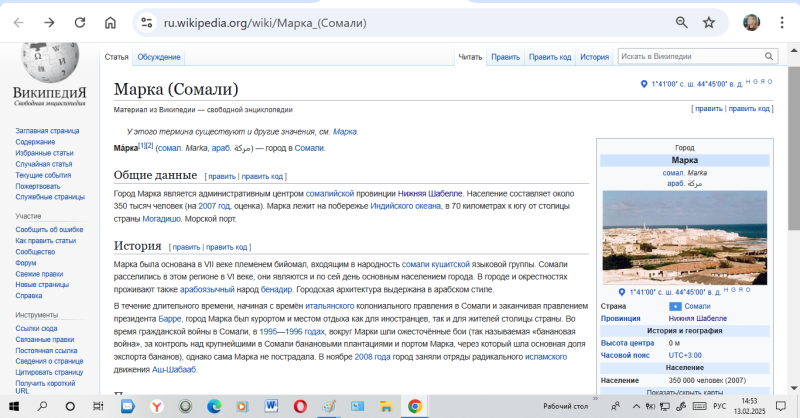Image resolution: width=800 pixels, height=418 pixels.
Task: Open the Править код tab
Action: point(549,57)
